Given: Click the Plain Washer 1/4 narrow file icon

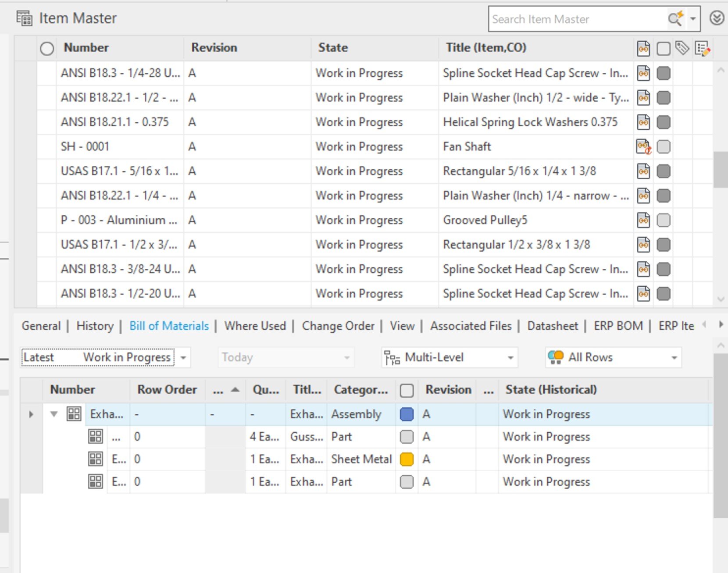Looking at the screenshot, I should (643, 196).
